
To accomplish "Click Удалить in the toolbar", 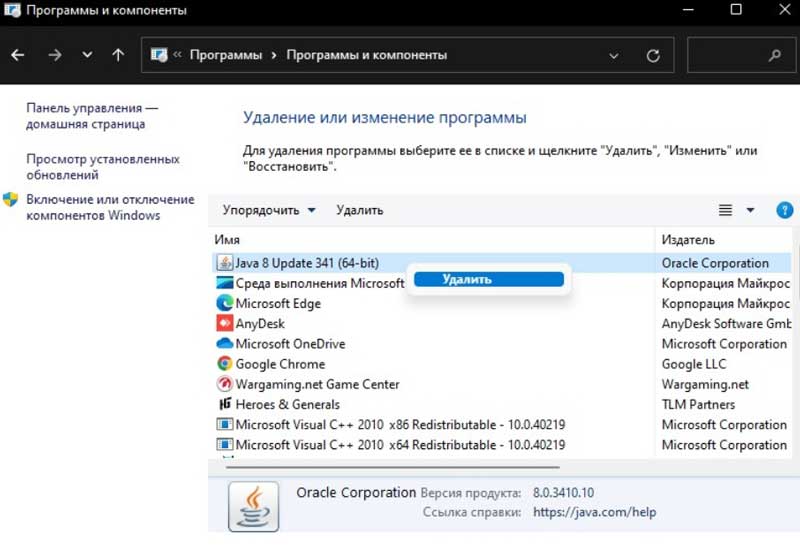I will point(360,210).
